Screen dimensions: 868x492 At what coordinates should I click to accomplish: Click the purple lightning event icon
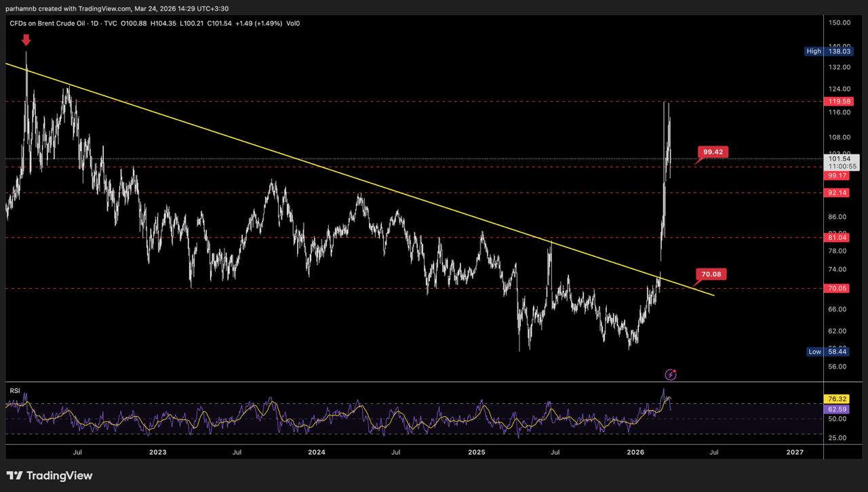point(671,374)
